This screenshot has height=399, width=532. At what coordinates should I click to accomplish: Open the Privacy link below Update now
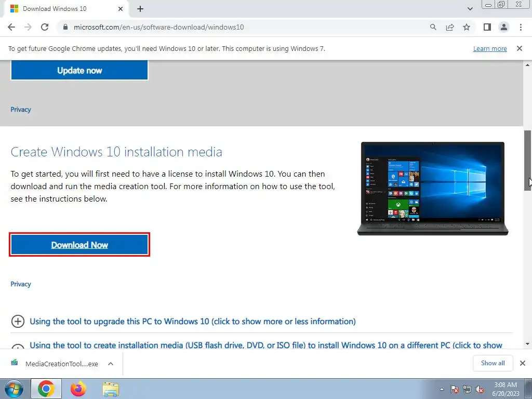click(21, 110)
